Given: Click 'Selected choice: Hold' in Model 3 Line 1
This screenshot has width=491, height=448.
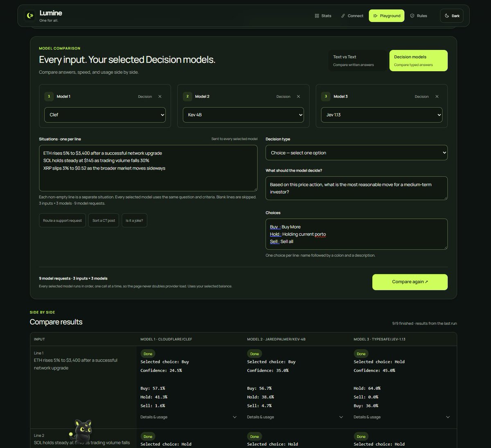Looking at the screenshot, I should [379, 362].
